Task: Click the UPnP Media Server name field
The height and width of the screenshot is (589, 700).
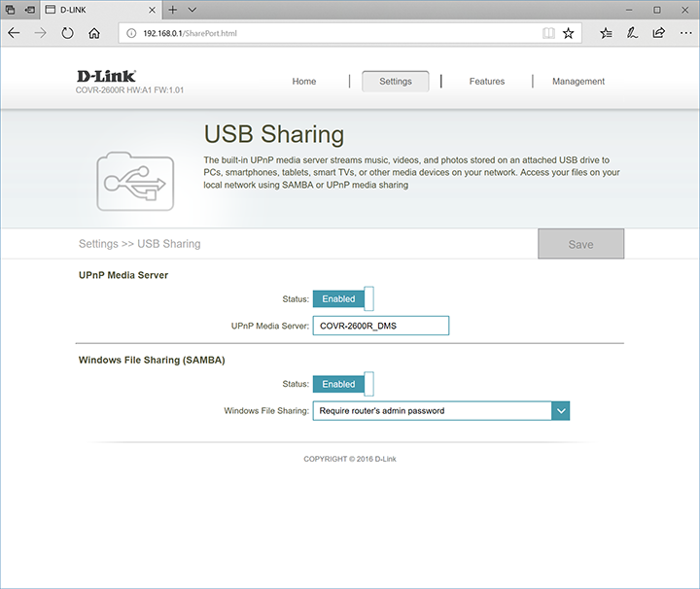Action: click(381, 326)
